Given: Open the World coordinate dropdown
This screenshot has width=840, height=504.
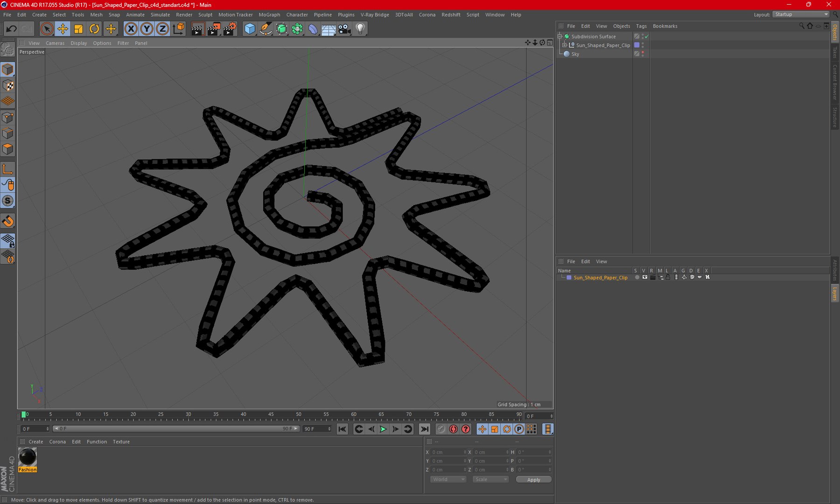Looking at the screenshot, I should click(x=448, y=479).
